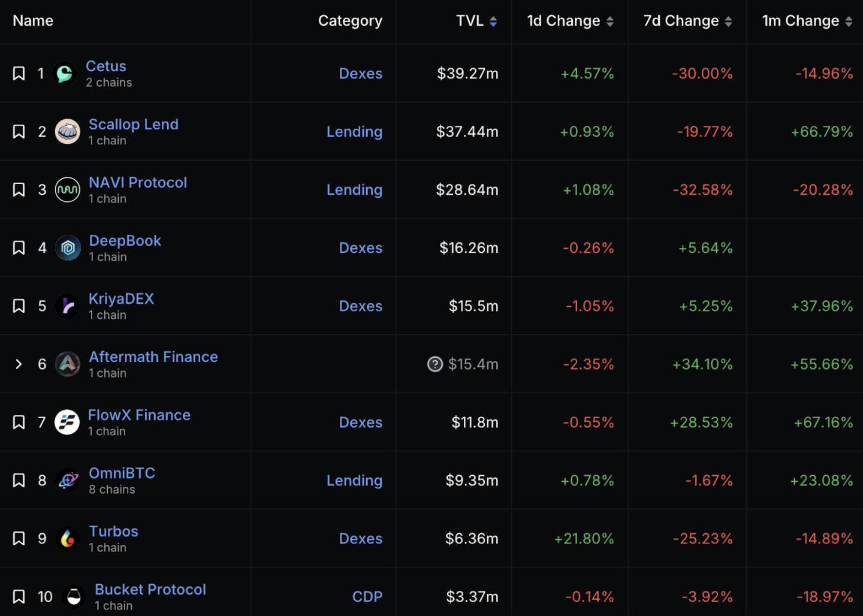
Task: Bookmark the Cetus protocol row
Action: coord(19,74)
